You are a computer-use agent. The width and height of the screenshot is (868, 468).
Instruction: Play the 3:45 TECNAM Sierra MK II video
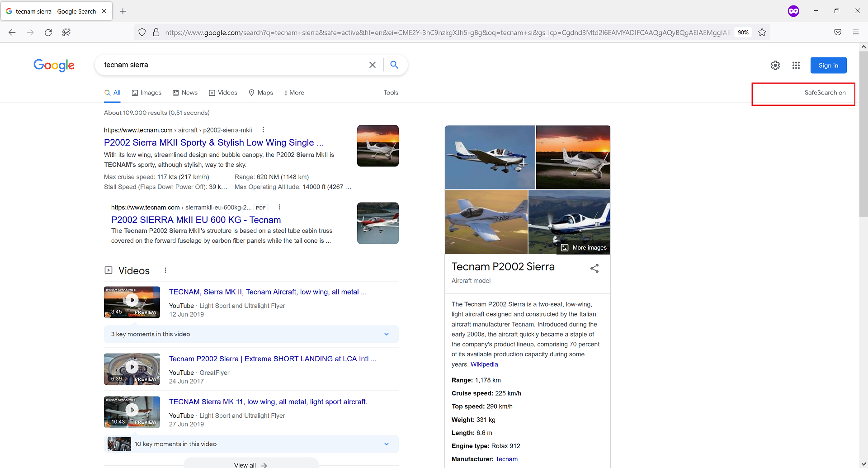132,302
